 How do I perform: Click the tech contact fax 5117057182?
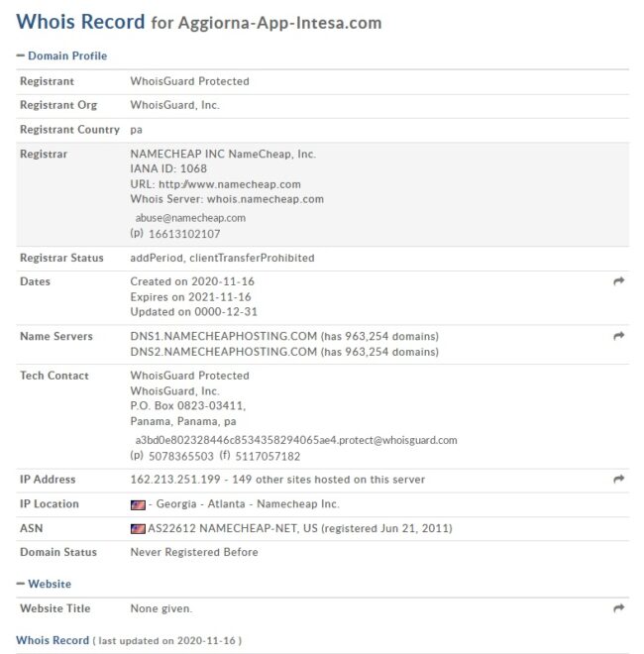coord(268,456)
